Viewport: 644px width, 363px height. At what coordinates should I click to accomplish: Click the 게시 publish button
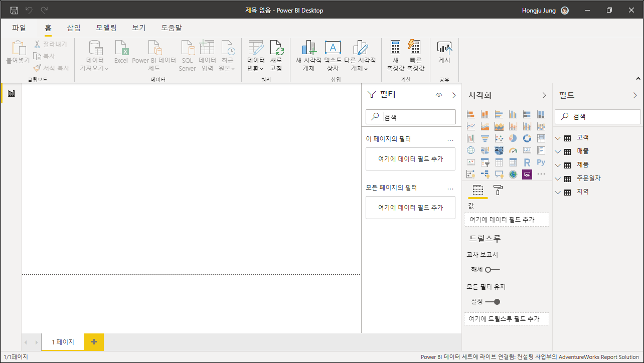click(x=444, y=52)
